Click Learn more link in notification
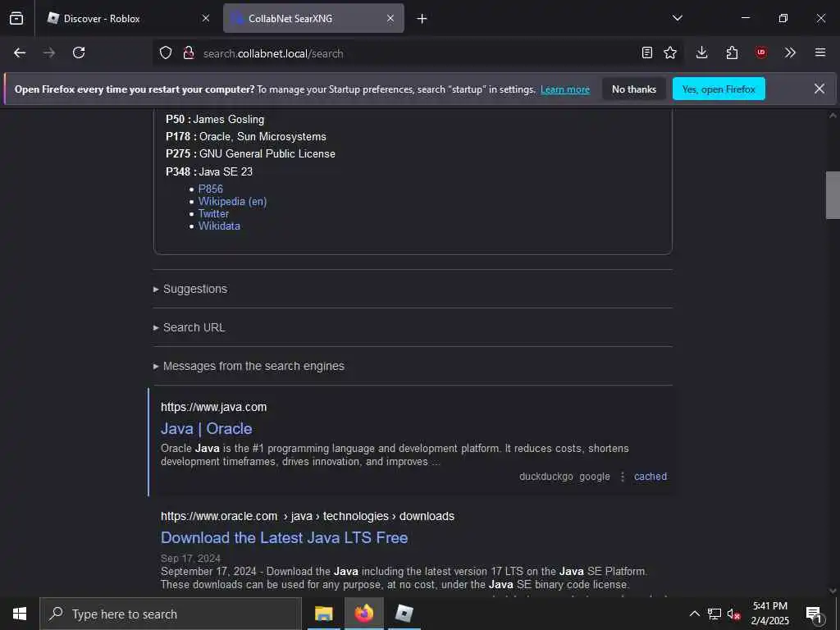This screenshot has height=630, width=840. 565,89
